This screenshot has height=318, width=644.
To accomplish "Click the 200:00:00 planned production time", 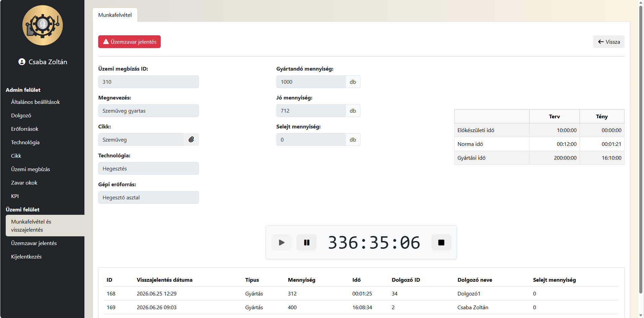I will click(x=565, y=158).
